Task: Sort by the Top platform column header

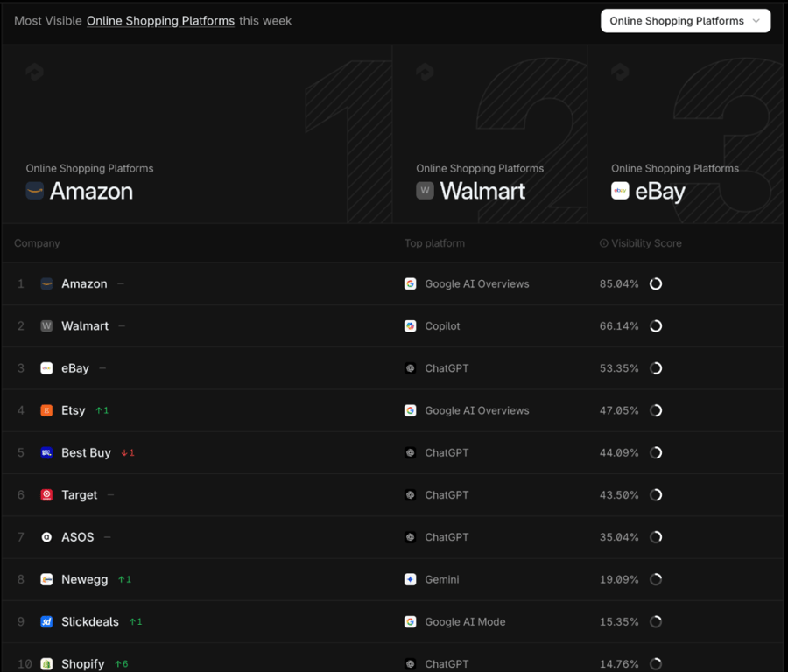Action: pos(434,243)
